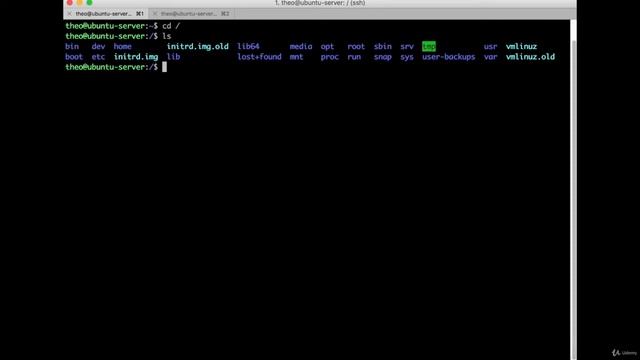
Task: Click the 'mnt' directory name
Action: click(296, 57)
